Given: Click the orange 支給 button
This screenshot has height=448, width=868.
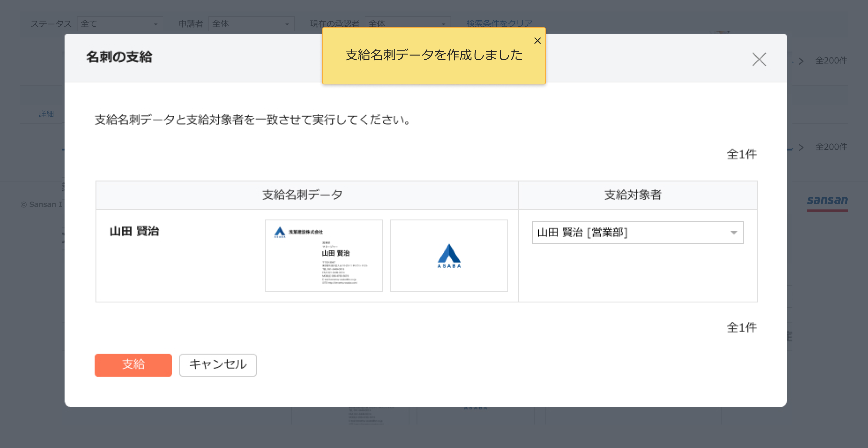Looking at the screenshot, I should [x=133, y=365].
